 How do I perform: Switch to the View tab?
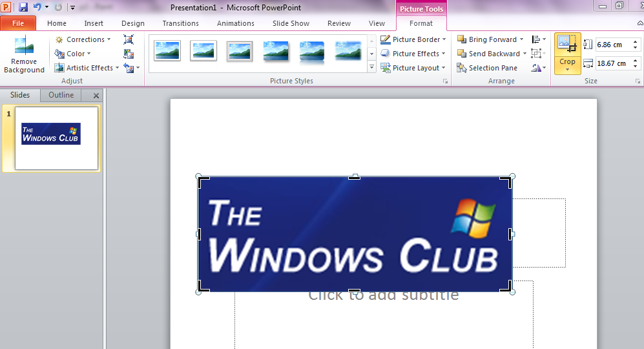point(377,23)
